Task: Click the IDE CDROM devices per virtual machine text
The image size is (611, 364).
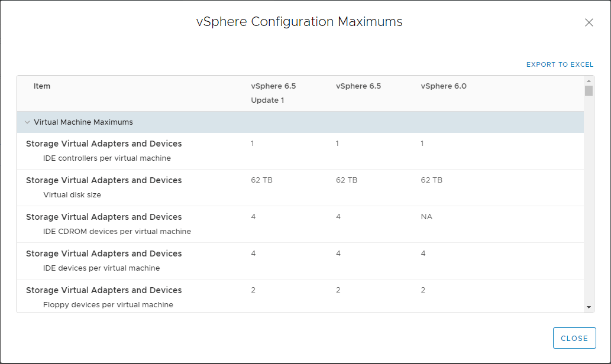Action: pyautogui.click(x=117, y=231)
